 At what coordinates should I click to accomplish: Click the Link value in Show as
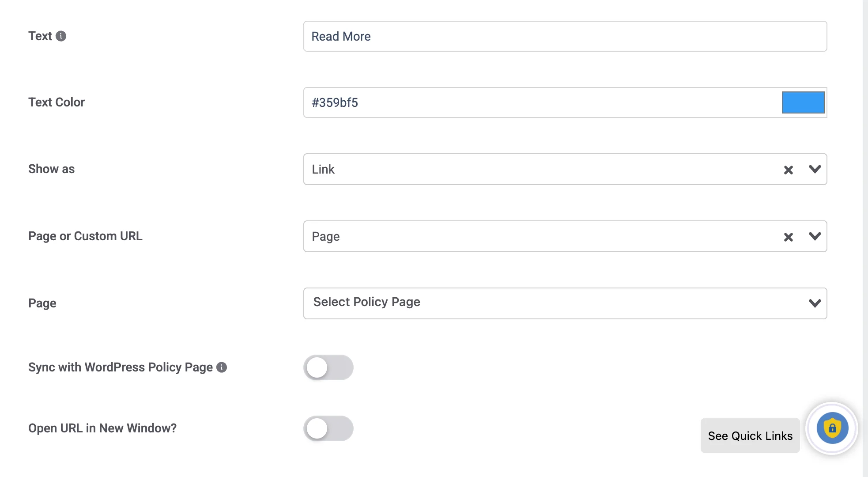point(323,170)
